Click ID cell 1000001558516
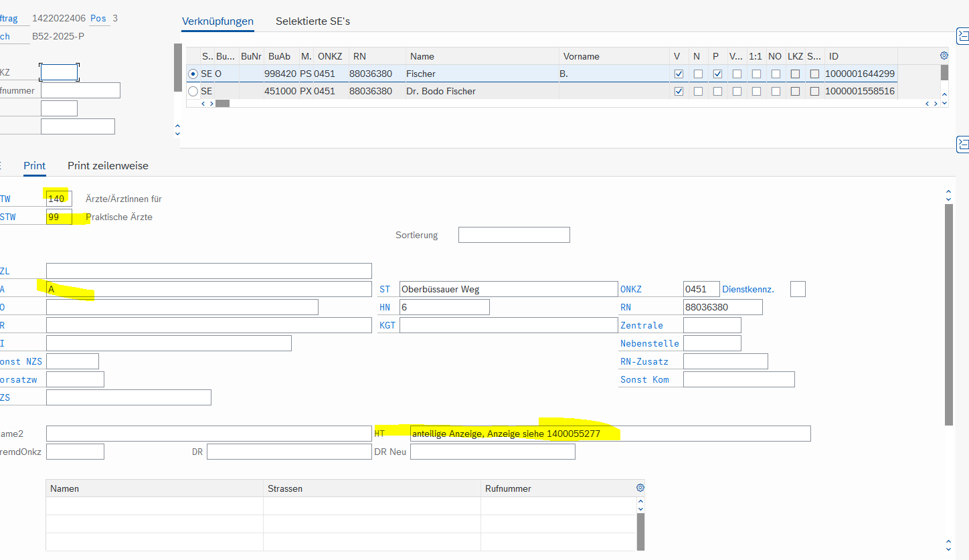This screenshot has height=560, width=969. click(x=860, y=91)
